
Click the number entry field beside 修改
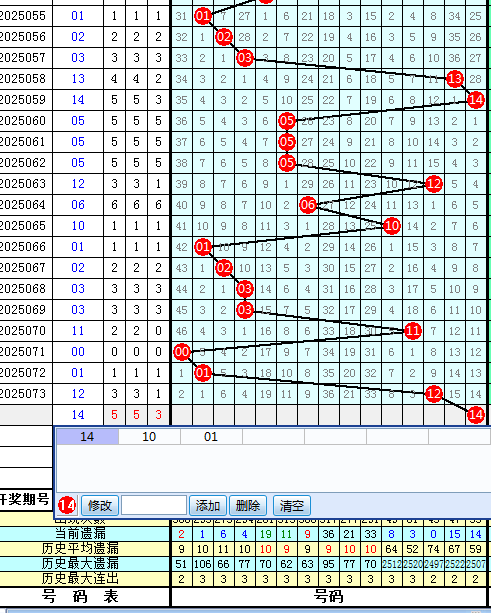click(x=154, y=505)
